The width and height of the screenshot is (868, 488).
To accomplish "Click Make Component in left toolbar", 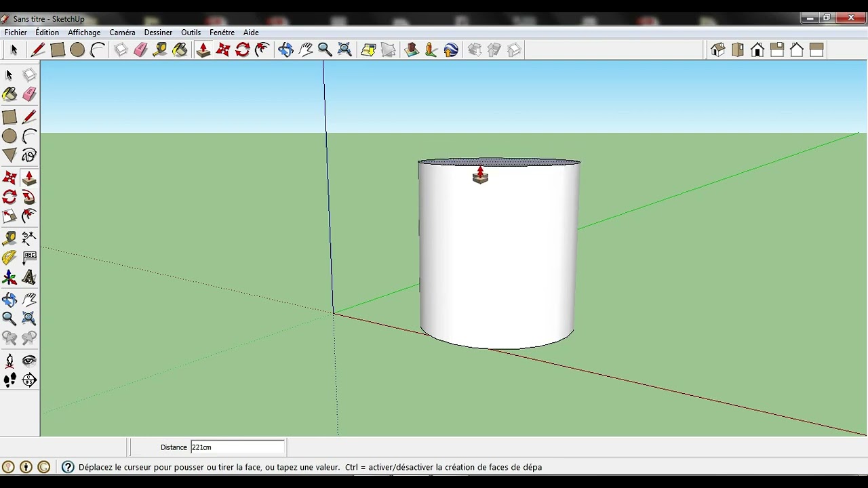I will (x=29, y=75).
